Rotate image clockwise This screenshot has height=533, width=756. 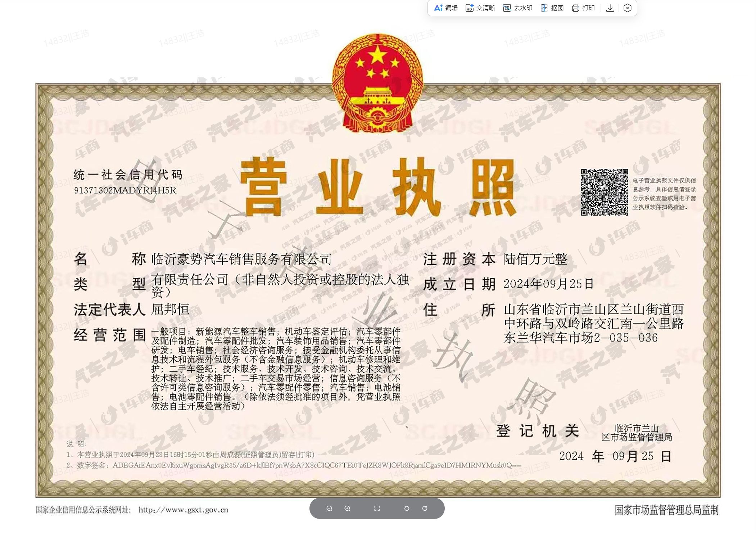(425, 508)
